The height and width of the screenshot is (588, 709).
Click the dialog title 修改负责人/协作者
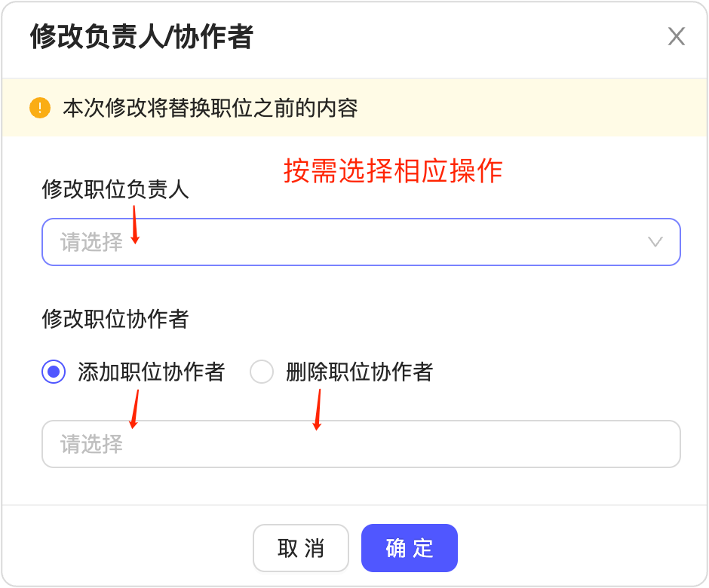141,37
